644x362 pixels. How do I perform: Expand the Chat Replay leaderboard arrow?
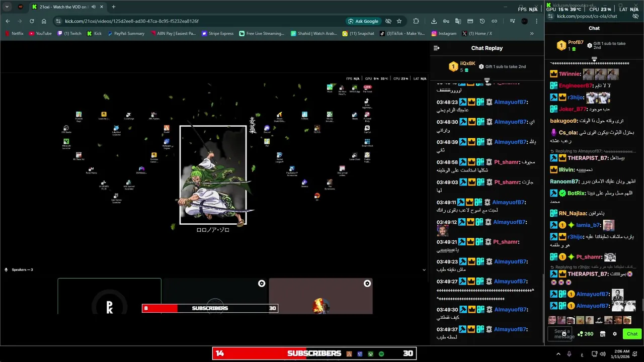(x=487, y=80)
